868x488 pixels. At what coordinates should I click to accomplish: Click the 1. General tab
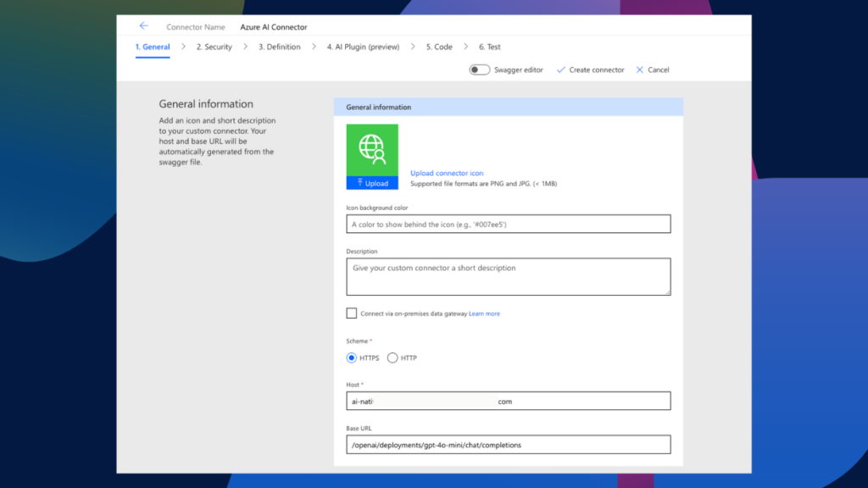pyautogui.click(x=153, y=47)
